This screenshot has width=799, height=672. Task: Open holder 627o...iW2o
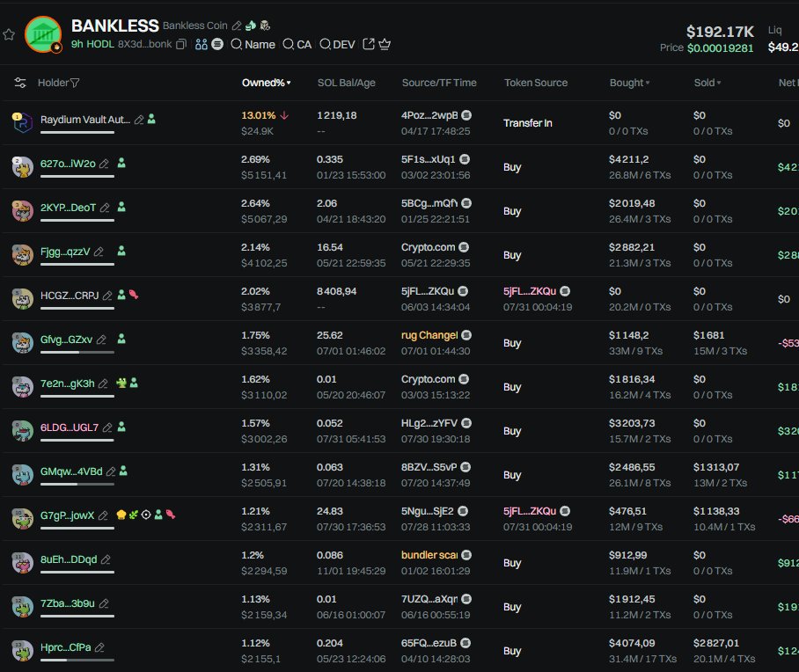pos(68,164)
